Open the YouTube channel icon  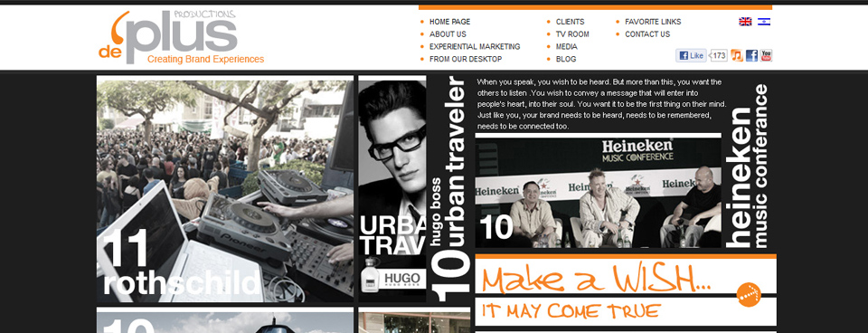tap(766, 55)
